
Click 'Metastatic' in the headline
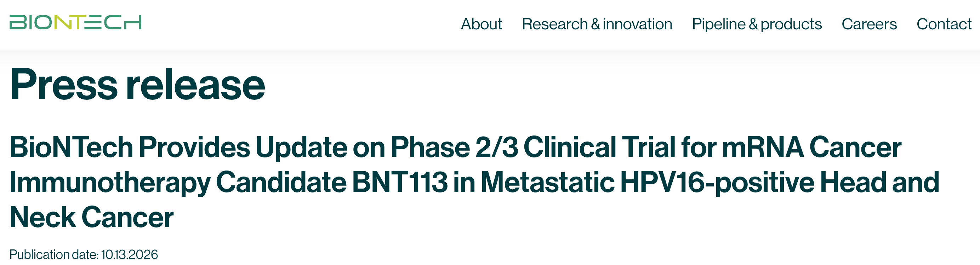tap(547, 182)
